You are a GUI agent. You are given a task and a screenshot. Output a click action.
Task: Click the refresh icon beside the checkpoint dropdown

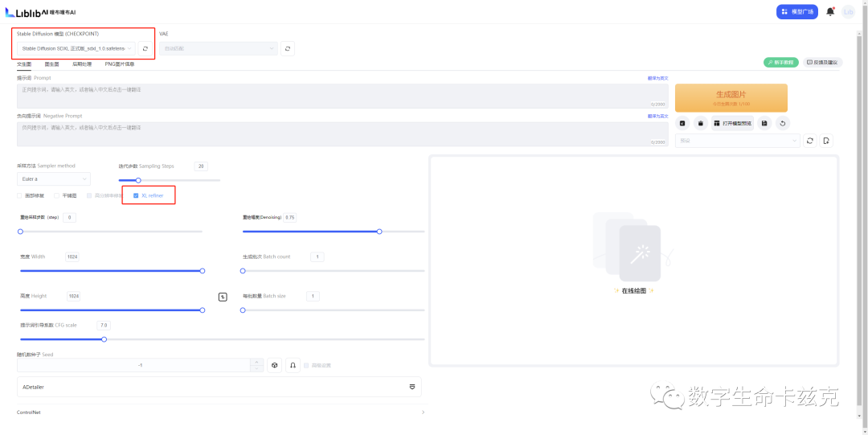145,49
